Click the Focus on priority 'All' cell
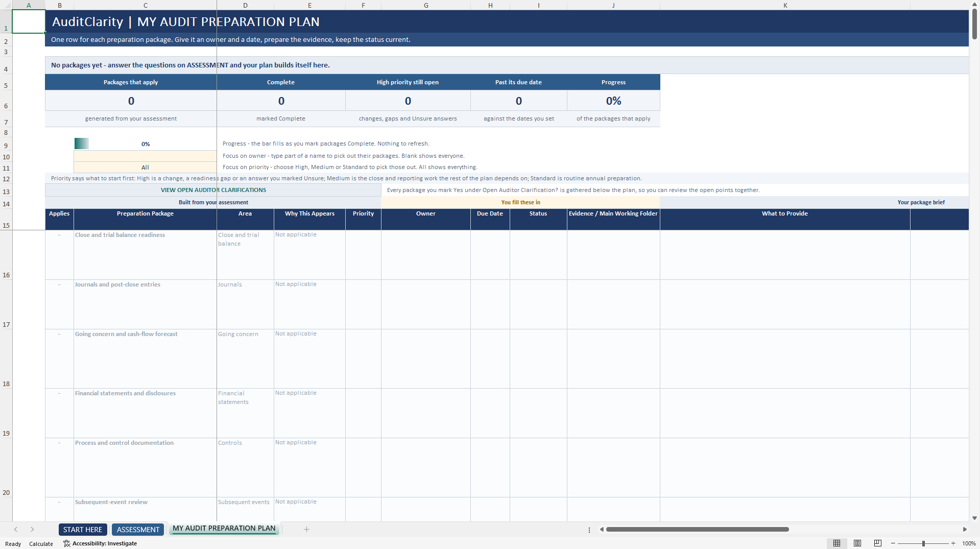 point(145,168)
